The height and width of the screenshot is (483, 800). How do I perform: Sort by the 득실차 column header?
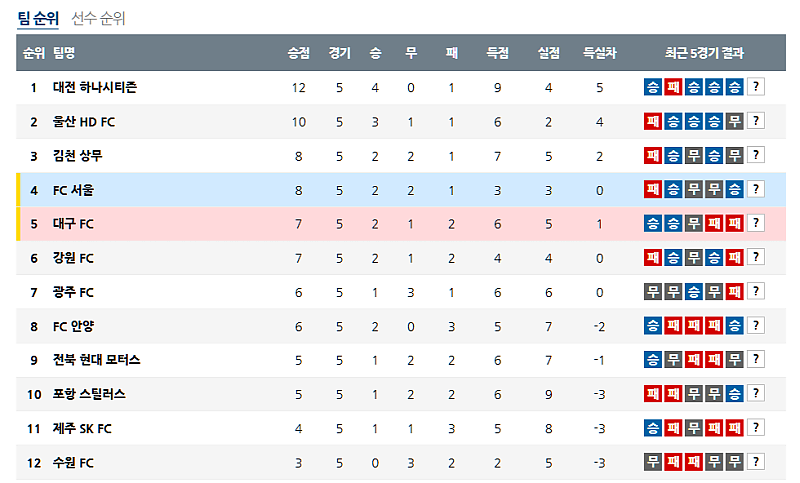(600, 53)
